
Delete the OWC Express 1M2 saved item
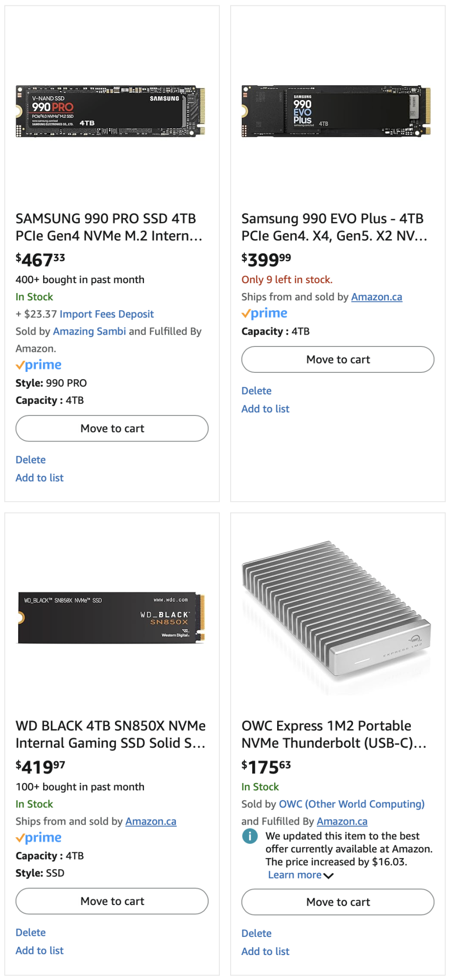pyautogui.click(x=256, y=934)
